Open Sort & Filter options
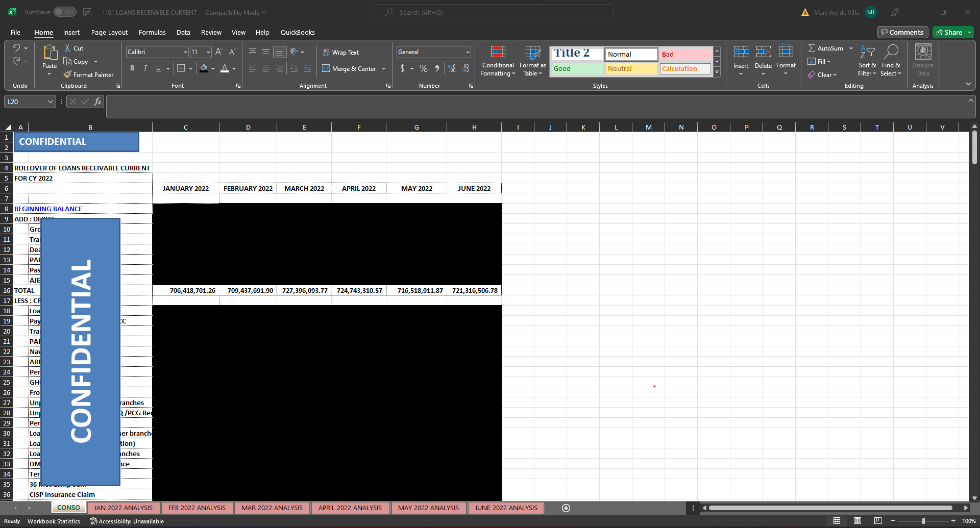This screenshot has width=980, height=528. click(x=867, y=61)
